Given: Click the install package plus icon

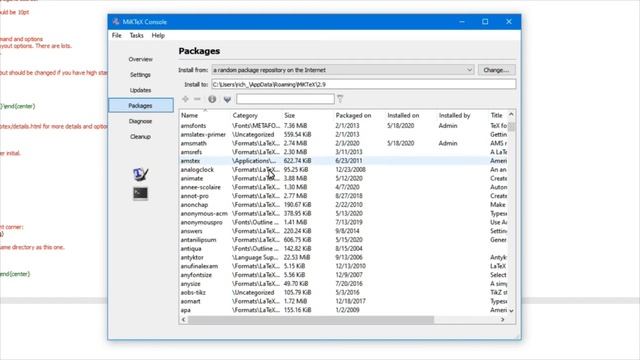Looking at the screenshot, I should click(x=185, y=99).
